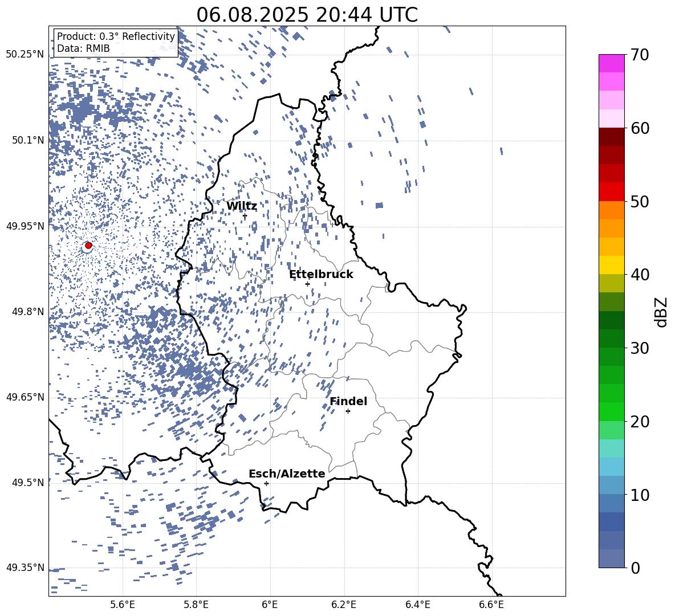Click the 6°E longitude label

[x=270, y=605]
